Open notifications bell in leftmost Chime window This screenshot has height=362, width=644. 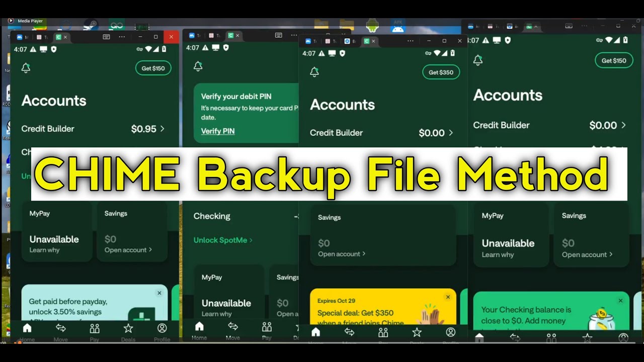click(x=26, y=68)
